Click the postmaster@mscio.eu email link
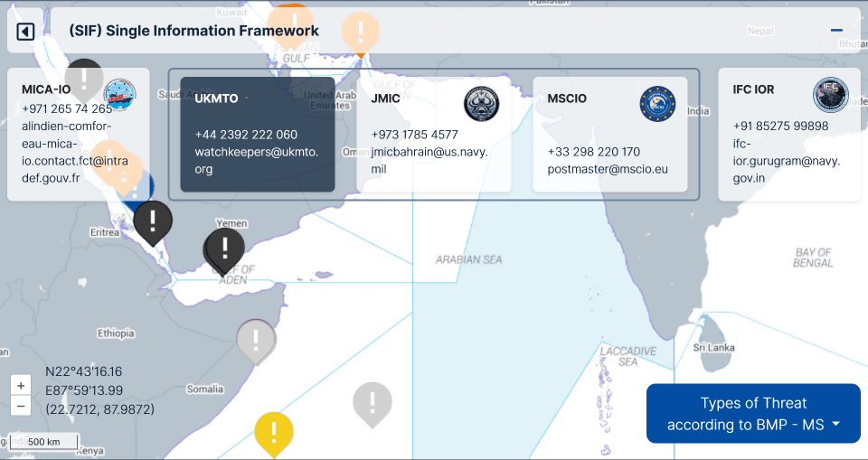This screenshot has width=868, height=460. coord(608,169)
